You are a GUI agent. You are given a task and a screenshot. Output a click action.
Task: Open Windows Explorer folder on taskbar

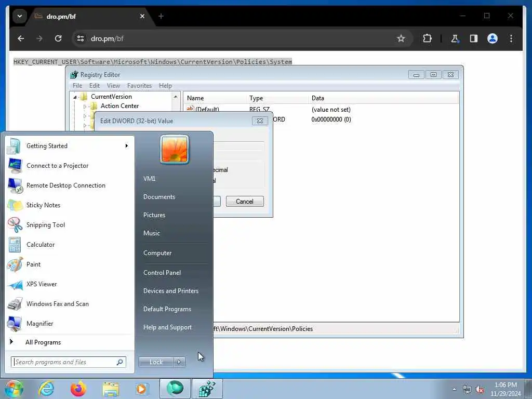click(x=111, y=390)
